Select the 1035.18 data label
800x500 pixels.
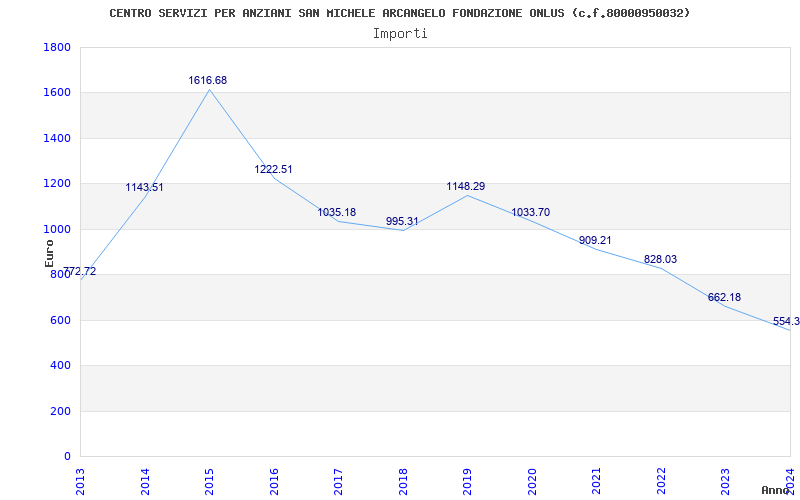[x=337, y=212]
